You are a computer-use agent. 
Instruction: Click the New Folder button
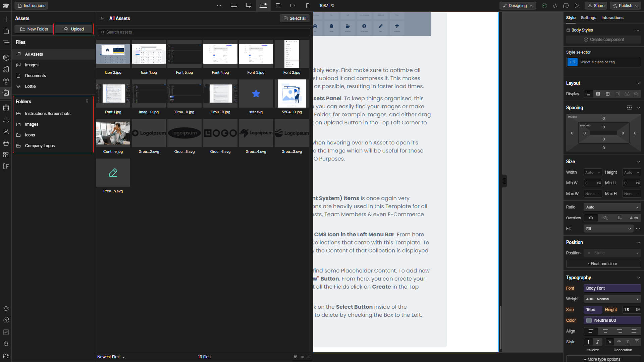(x=34, y=29)
